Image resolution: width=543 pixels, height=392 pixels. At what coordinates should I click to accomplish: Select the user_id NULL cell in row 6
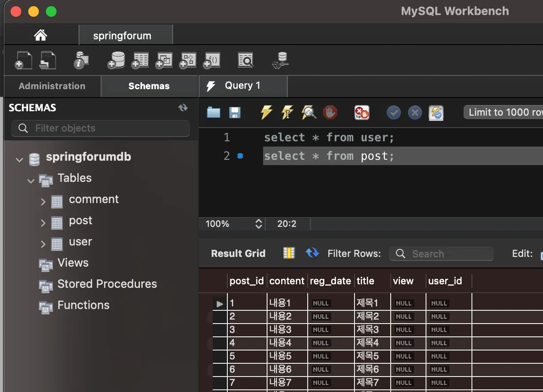click(449, 369)
